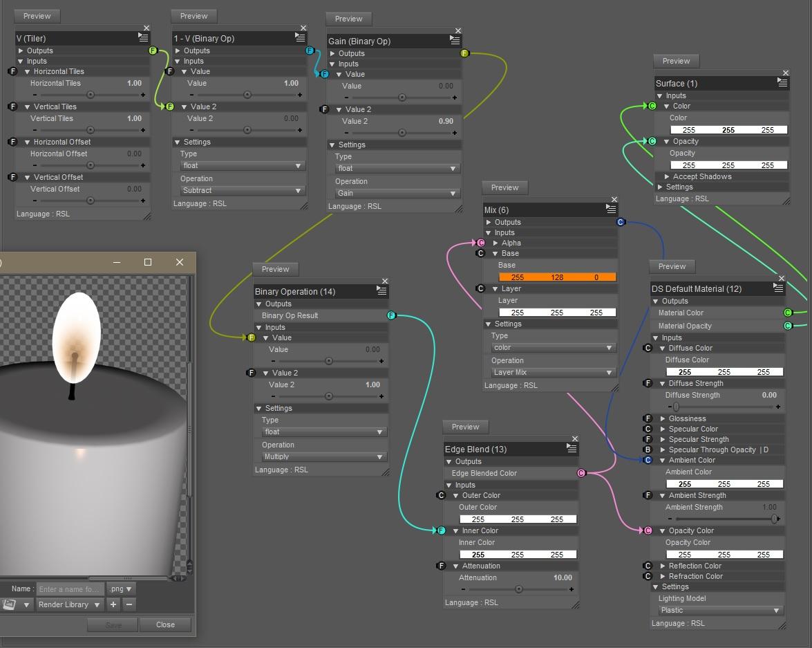Click the Diffuse Strength slider
This screenshot has height=648, width=812.
tap(724, 407)
